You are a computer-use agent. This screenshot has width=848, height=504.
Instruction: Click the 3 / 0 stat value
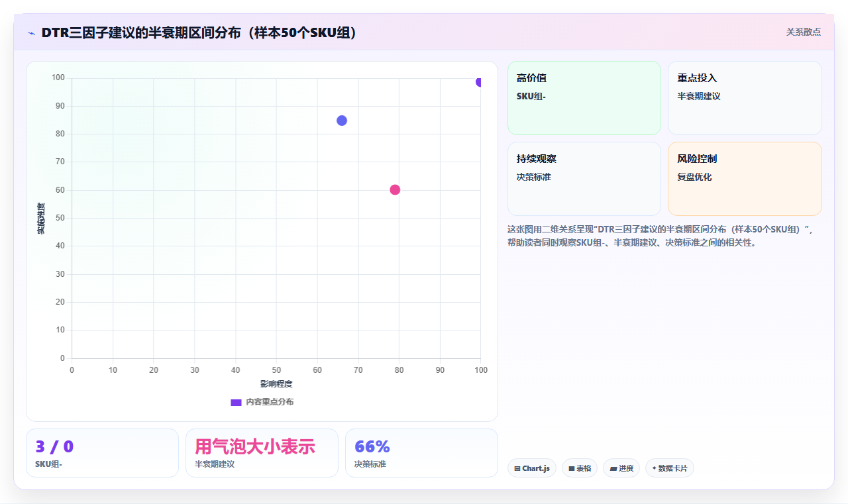[x=54, y=447]
